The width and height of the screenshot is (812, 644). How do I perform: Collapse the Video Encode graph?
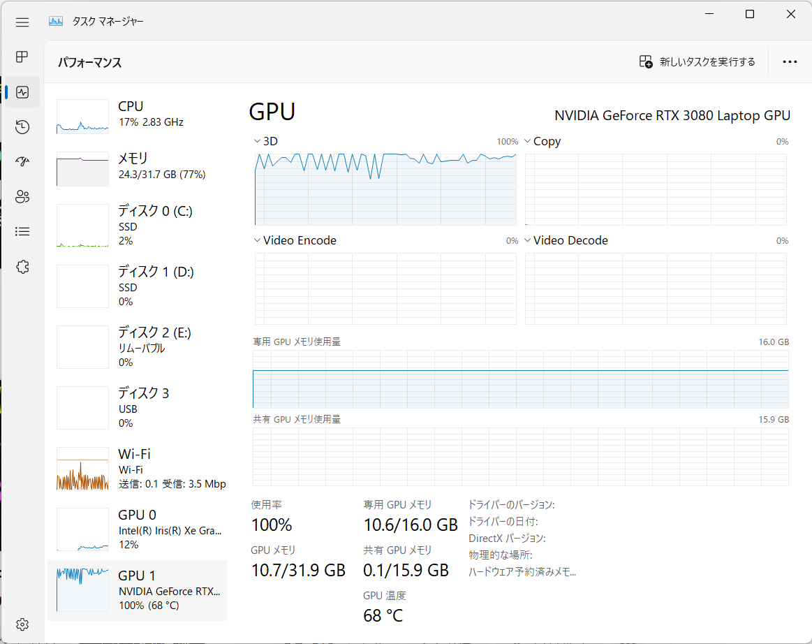point(257,240)
